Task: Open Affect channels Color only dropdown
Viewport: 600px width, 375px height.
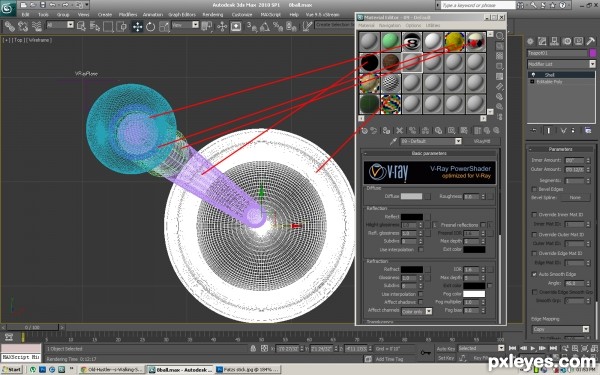Action: pos(417,311)
